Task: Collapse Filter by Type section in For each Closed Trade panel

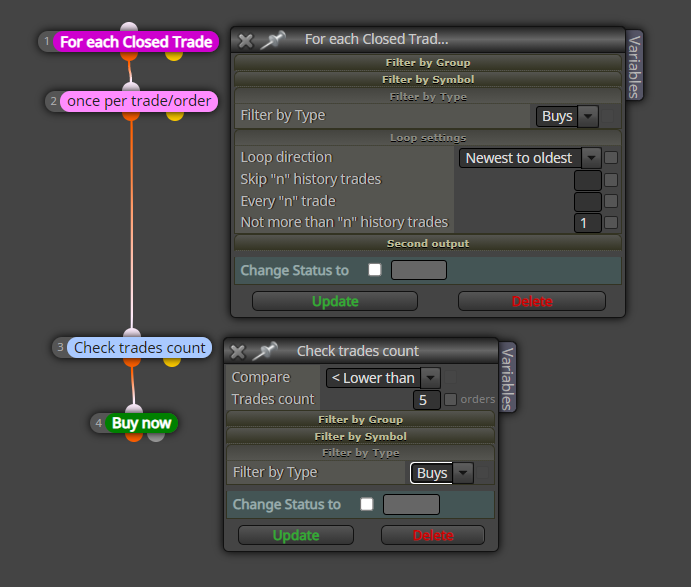Action: tap(428, 97)
